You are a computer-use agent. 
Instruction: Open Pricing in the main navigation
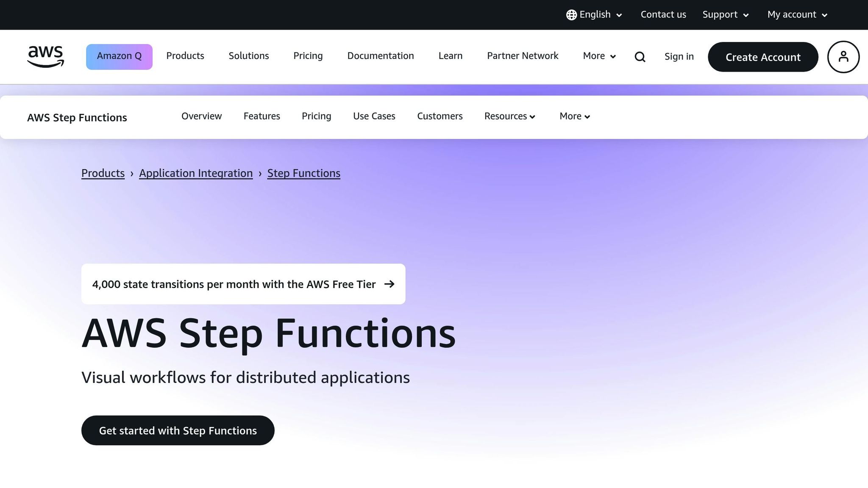pyautogui.click(x=308, y=56)
